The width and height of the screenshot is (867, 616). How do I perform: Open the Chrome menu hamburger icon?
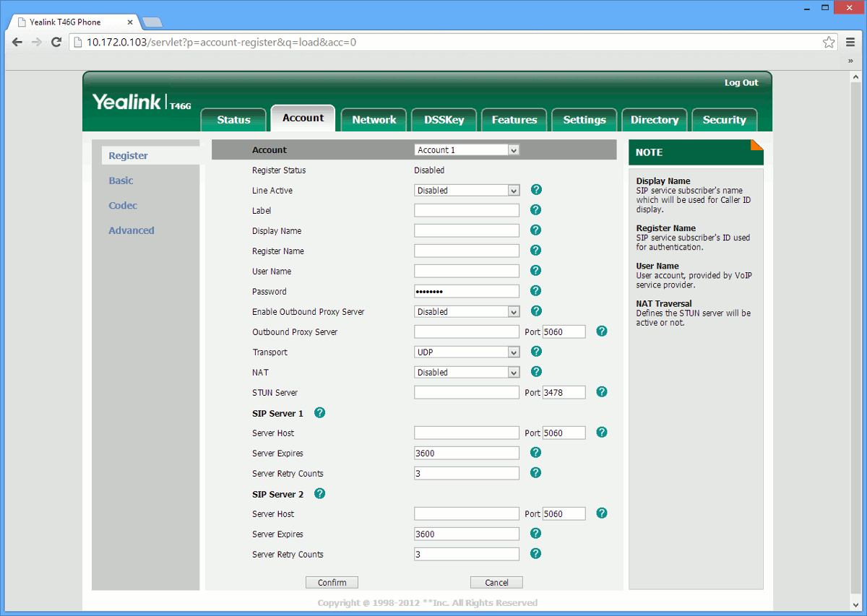click(850, 42)
